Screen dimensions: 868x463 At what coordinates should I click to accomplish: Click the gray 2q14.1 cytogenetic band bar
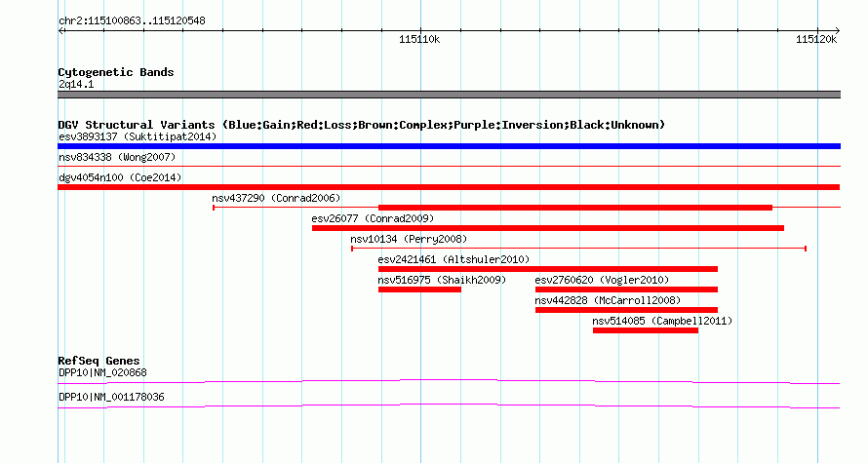449,95
